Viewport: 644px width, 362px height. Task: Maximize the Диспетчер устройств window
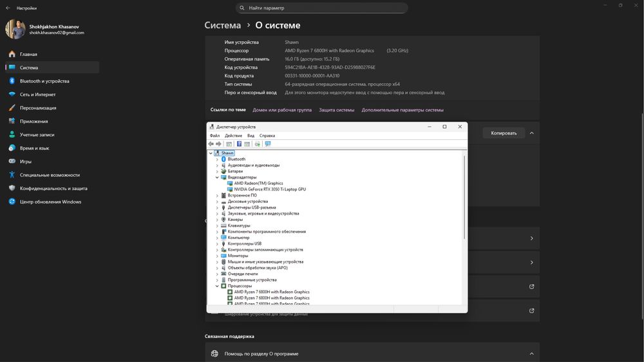(x=444, y=126)
